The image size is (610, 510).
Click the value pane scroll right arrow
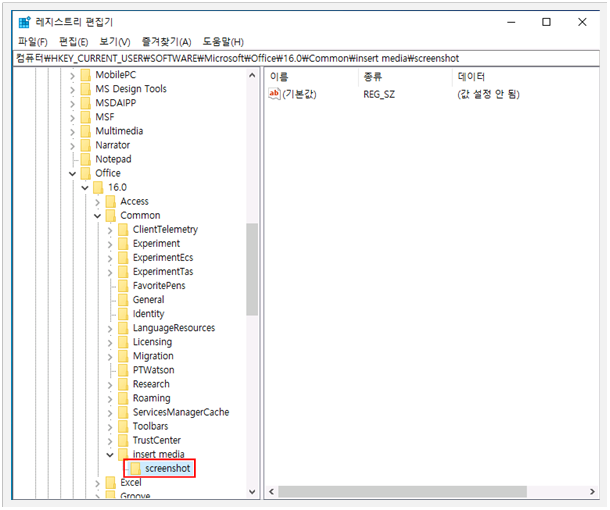(x=592, y=492)
